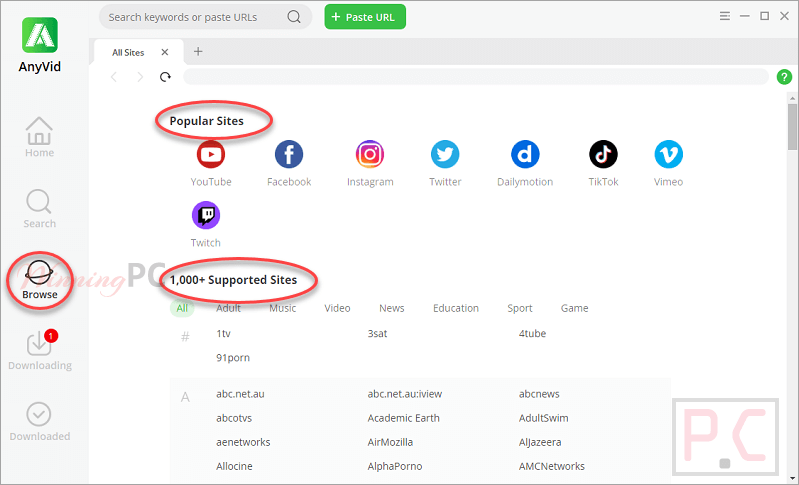The height and width of the screenshot is (485, 799).
Task: Select the Video category filter
Action: pyautogui.click(x=337, y=308)
